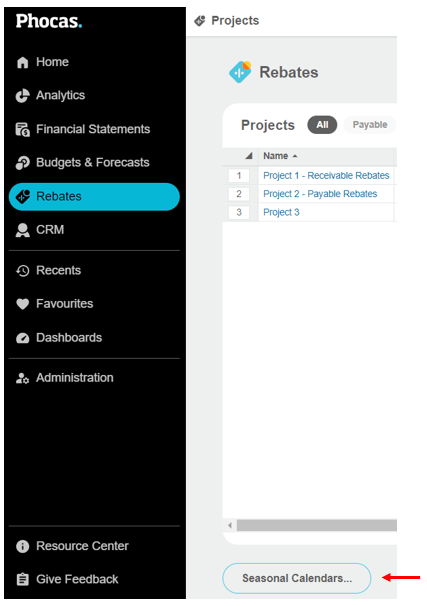Image resolution: width=427 pixels, height=606 pixels.
Task: Switch filter to Payable projects
Action: (369, 125)
